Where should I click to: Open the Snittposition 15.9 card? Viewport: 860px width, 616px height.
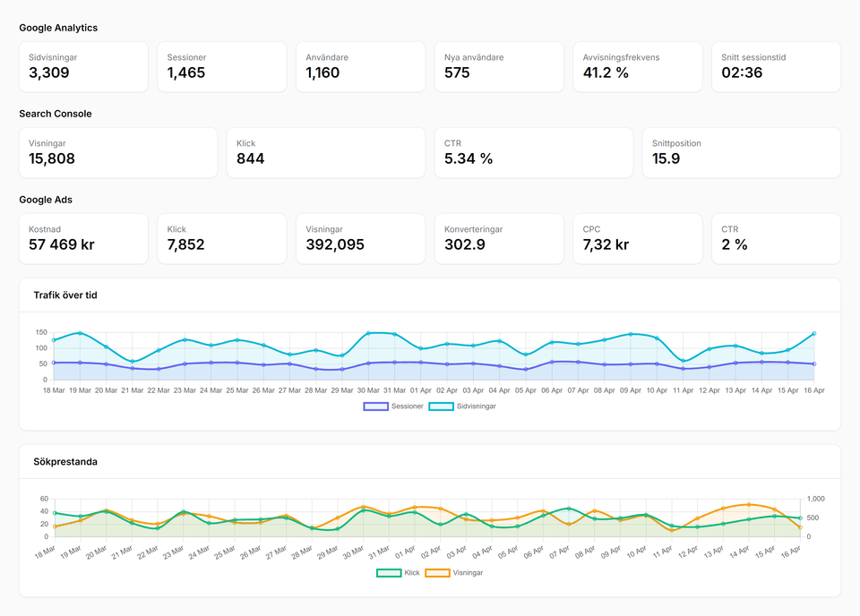pyautogui.click(x=741, y=152)
